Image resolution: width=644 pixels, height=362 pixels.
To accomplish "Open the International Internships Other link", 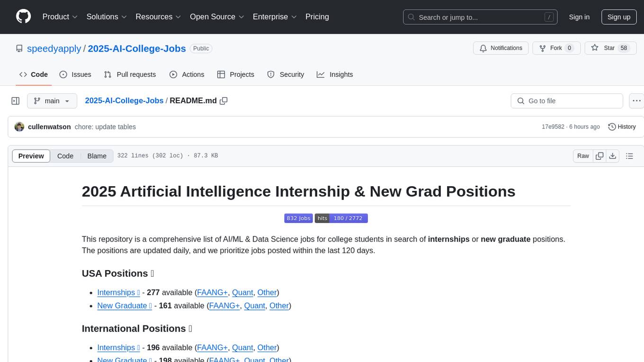I will (x=267, y=347).
